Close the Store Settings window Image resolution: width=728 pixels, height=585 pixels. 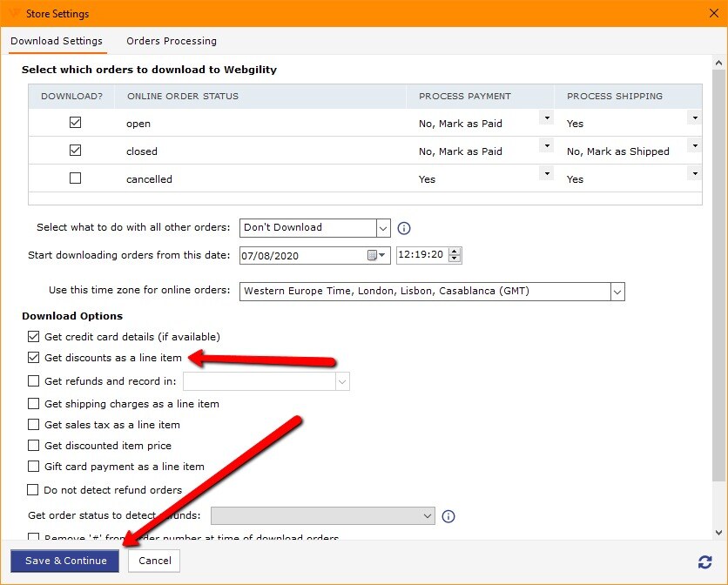tap(714, 13)
